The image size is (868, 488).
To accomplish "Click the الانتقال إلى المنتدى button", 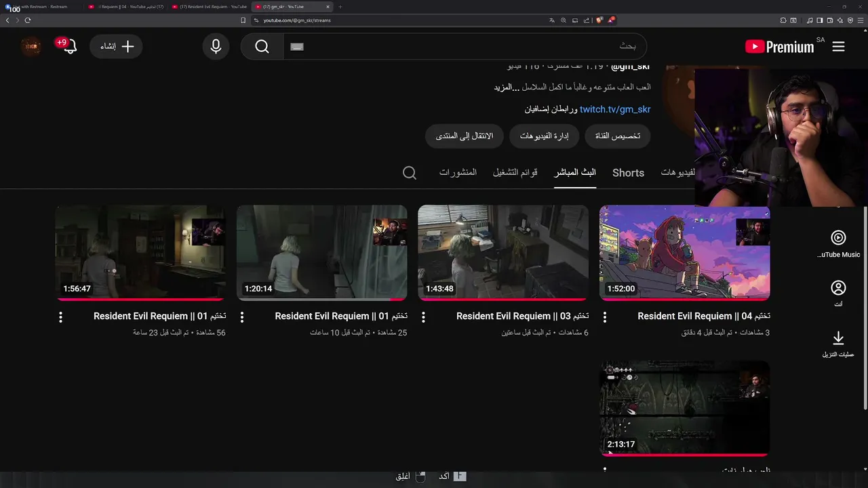I will pos(465,136).
